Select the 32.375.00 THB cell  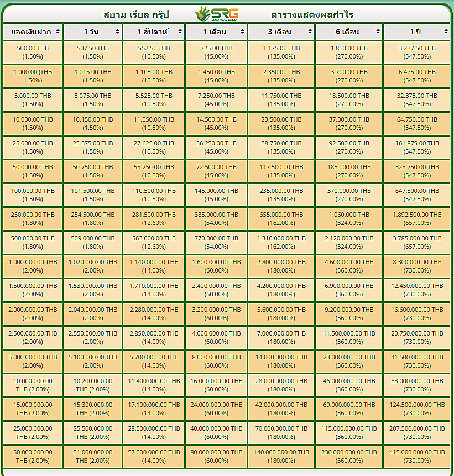tap(417, 100)
